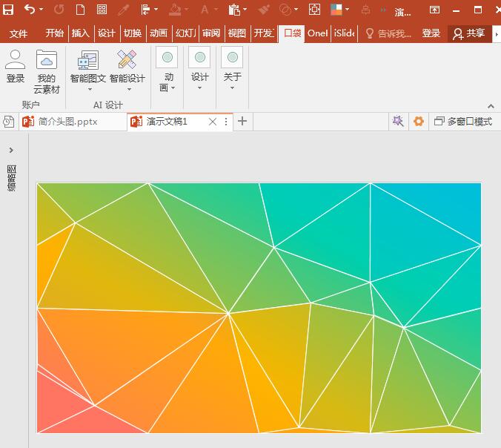Click the orange gear settings icon

click(x=419, y=122)
